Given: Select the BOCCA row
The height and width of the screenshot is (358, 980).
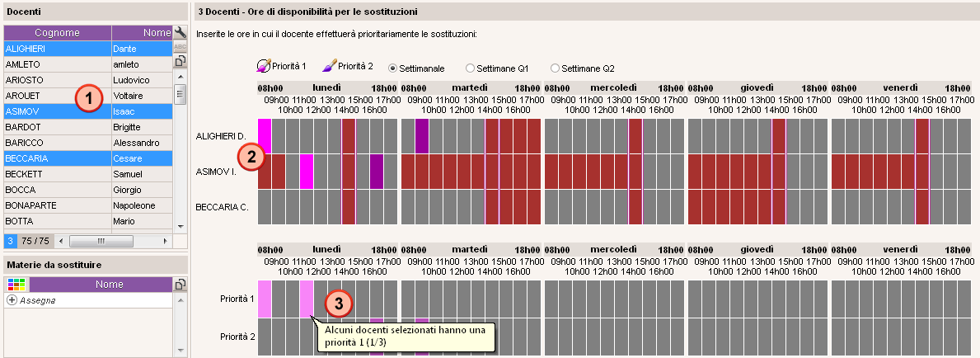Looking at the screenshot, I should (x=88, y=190).
